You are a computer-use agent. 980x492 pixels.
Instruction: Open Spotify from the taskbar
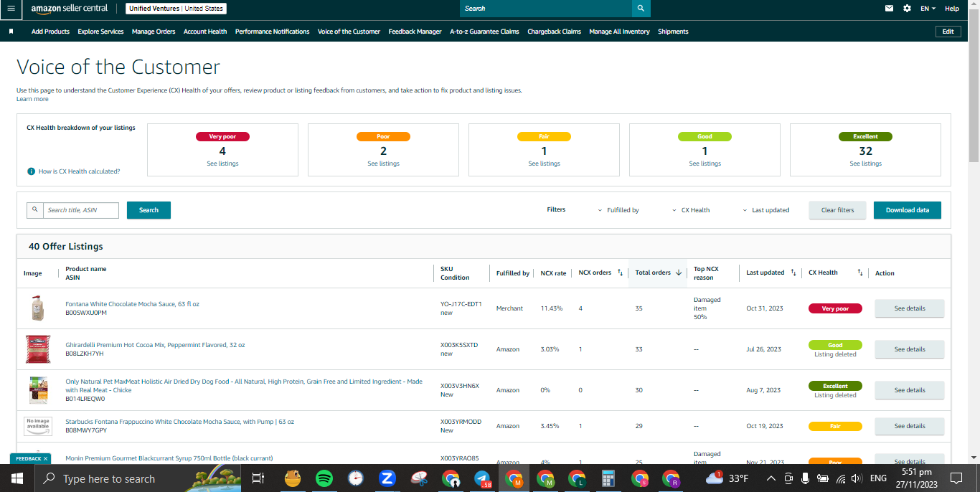(x=324, y=478)
